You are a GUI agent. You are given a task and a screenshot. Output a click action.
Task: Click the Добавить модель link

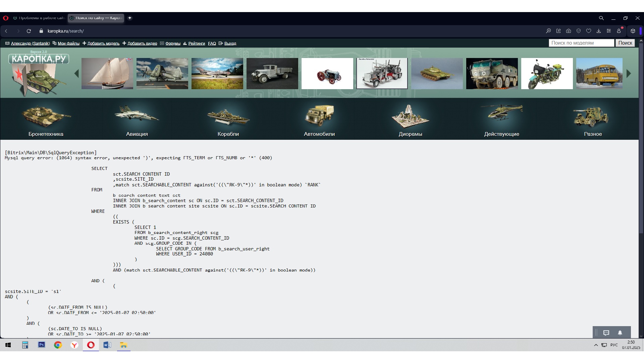pos(103,44)
